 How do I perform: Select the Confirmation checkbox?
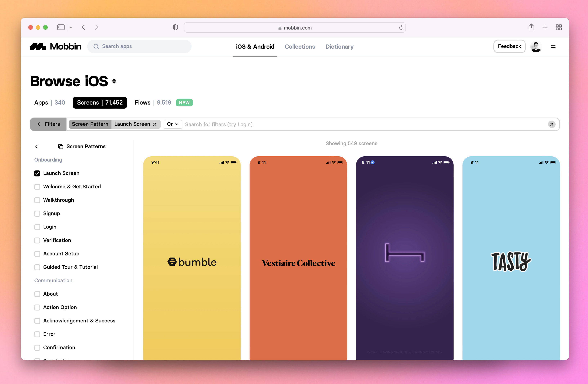(x=37, y=347)
